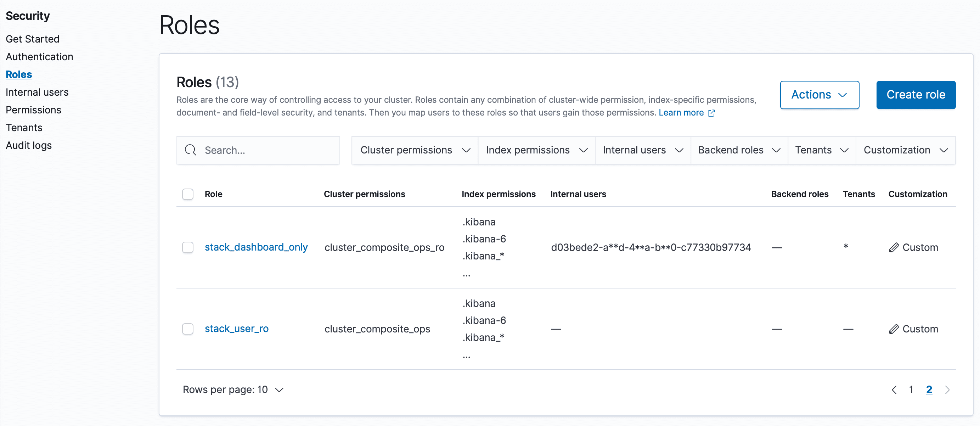Click the search magnifier icon

click(190, 150)
